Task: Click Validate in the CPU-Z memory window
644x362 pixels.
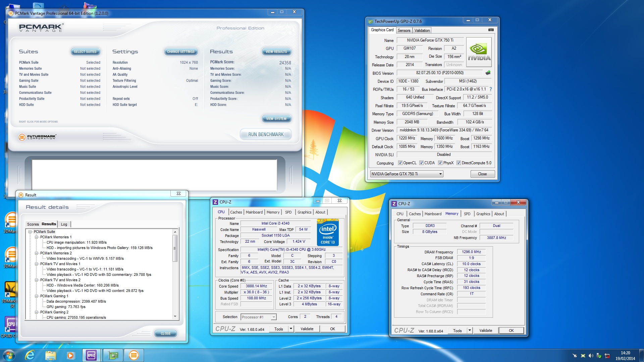Action: point(486,330)
